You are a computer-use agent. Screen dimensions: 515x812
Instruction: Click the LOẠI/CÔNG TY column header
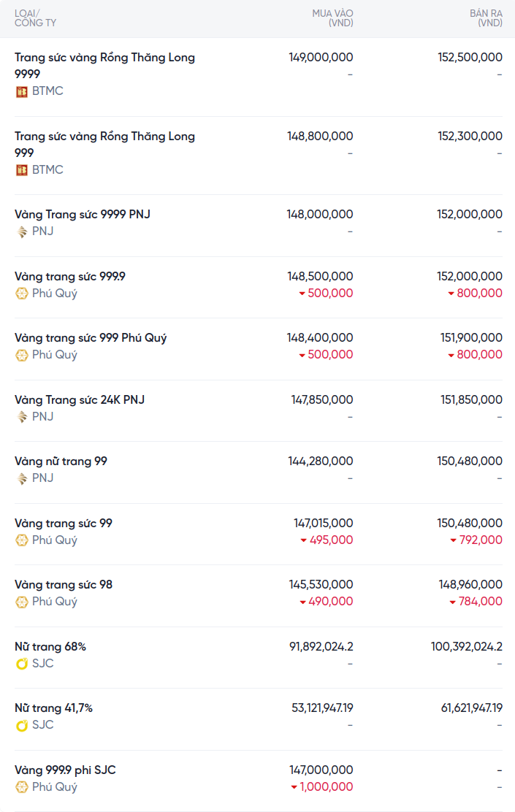(35, 18)
